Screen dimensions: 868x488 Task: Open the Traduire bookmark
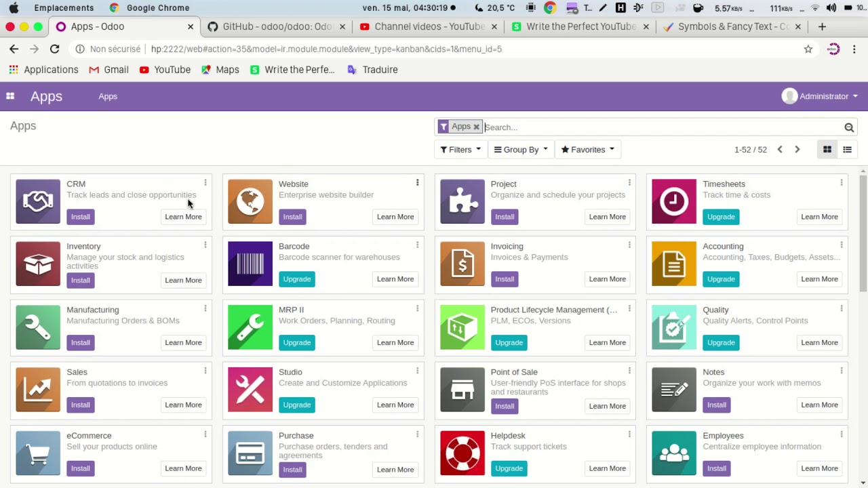click(x=372, y=70)
